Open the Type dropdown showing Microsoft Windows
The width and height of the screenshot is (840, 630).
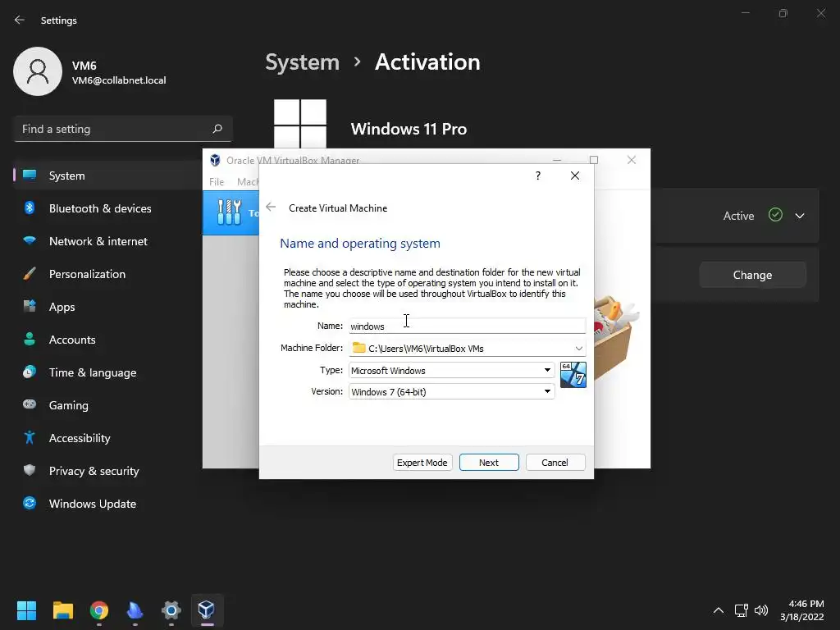point(452,370)
